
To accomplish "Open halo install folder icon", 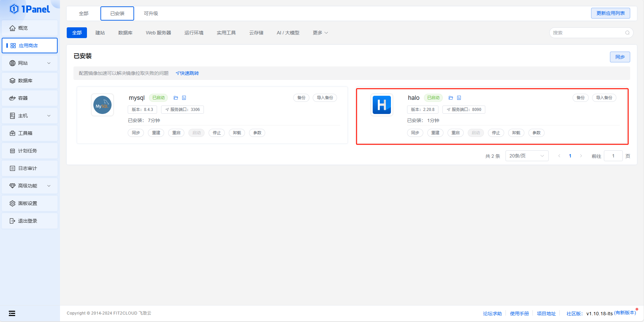I will click(451, 98).
